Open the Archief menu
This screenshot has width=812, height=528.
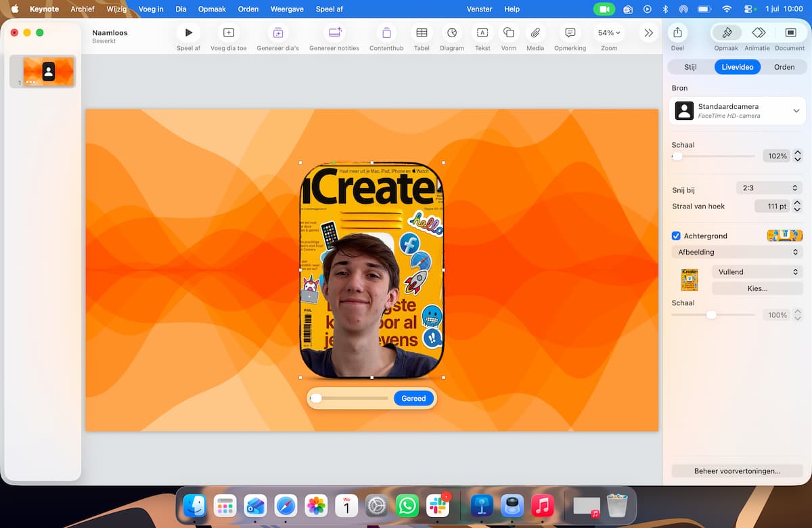point(83,9)
